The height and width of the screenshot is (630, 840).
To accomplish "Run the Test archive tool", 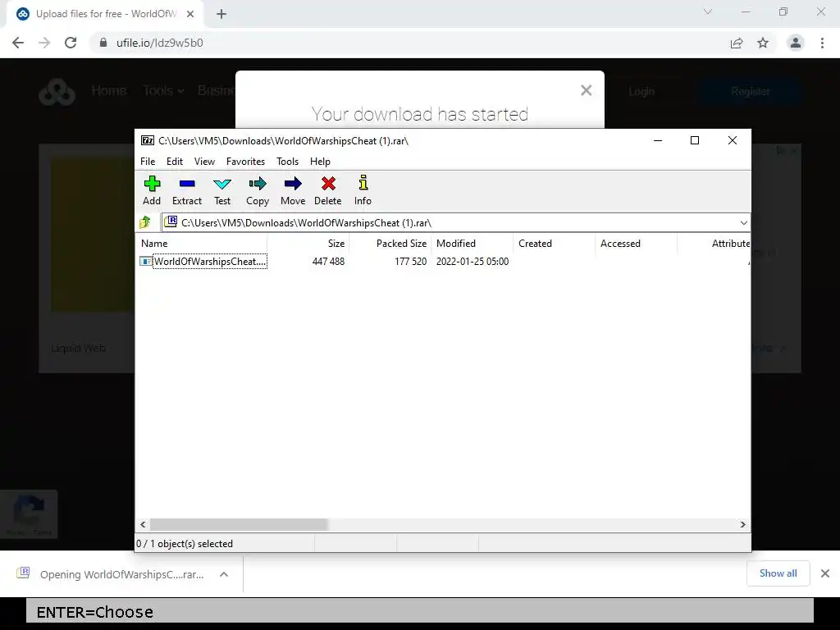I will [x=222, y=190].
